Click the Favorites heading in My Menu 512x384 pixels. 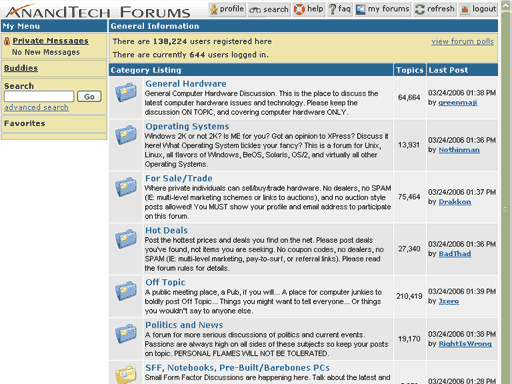pos(24,123)
